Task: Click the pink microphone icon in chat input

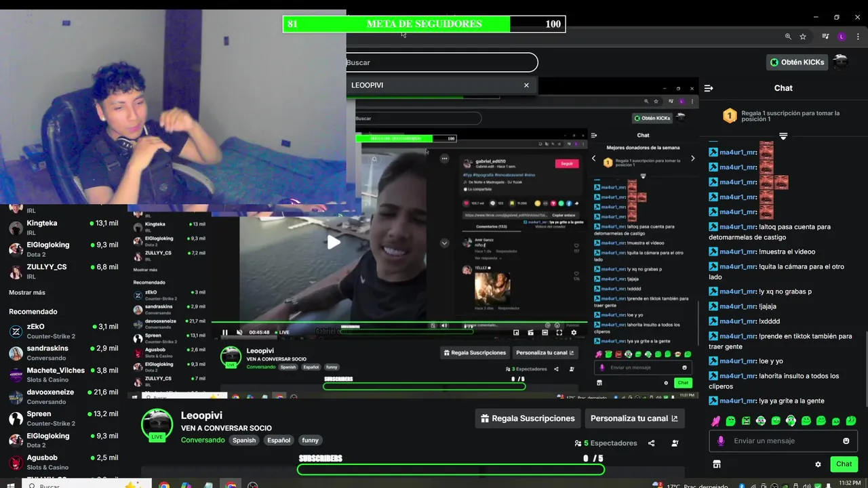Action: pos(720,441)
